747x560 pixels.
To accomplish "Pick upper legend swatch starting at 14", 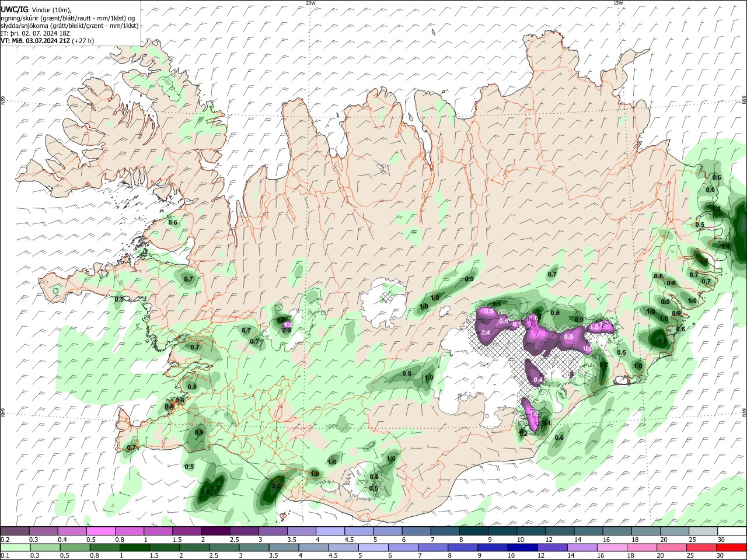I will [588, 531].
